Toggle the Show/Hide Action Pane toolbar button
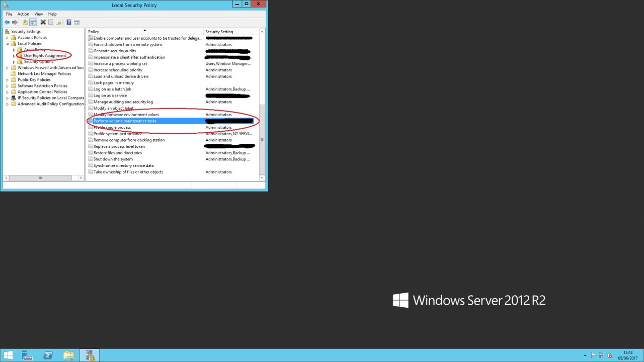Image resolution: width=644 pixels, height=362 pixels. pyautogui.click(x=76, y=23)
